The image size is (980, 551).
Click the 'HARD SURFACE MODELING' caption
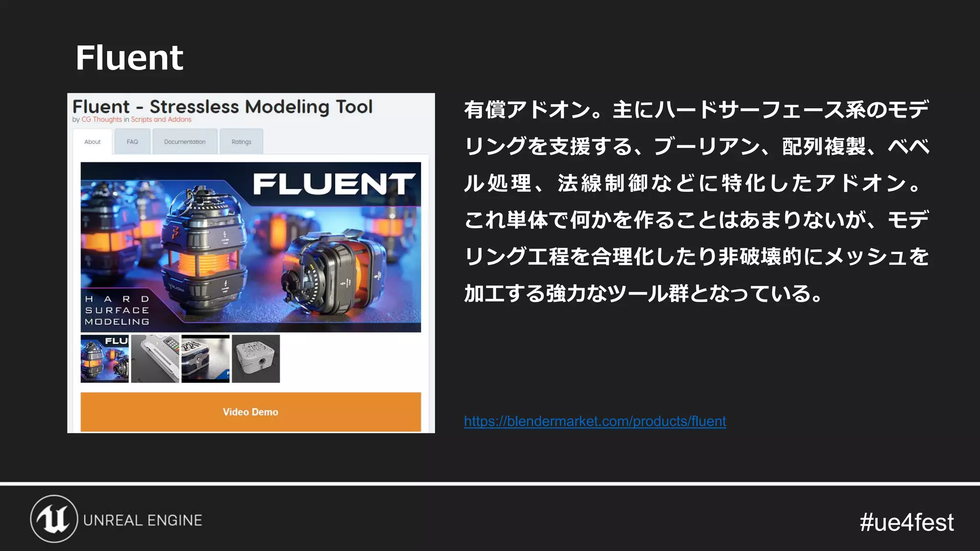[117, 310]
